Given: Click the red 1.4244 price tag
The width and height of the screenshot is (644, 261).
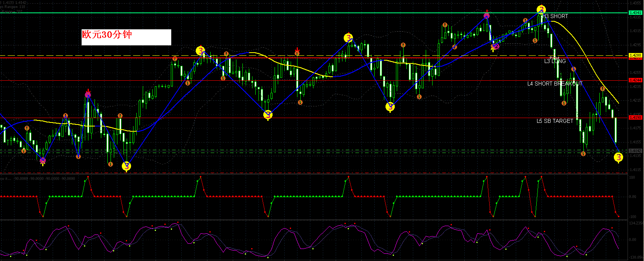Looking at the screenshot, I should (636, 80).
